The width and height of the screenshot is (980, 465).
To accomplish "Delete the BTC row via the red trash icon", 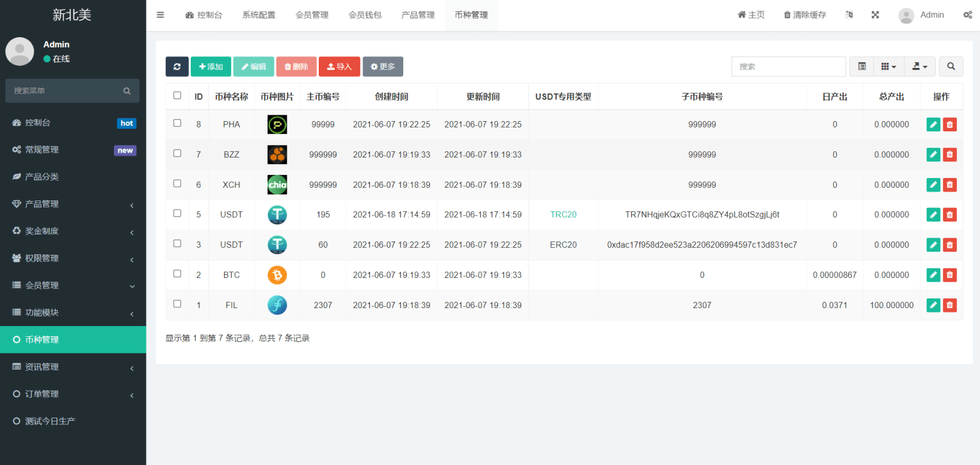I will 949,274.
